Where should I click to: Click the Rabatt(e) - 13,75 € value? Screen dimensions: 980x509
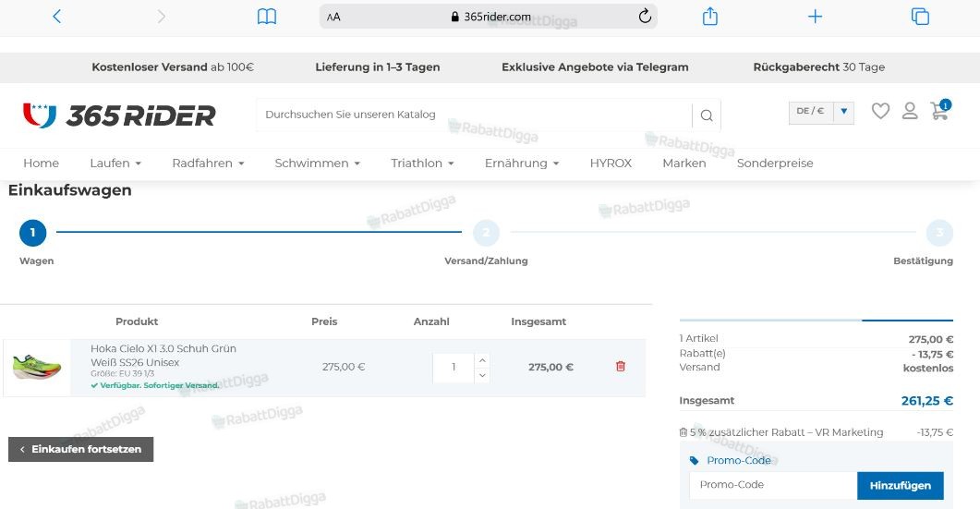tap(932, 354)
